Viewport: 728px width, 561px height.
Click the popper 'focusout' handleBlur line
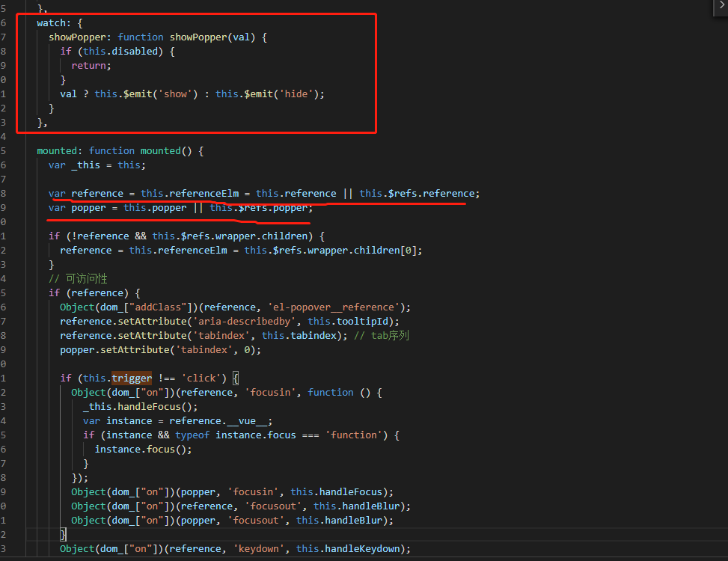coord(232,521)
